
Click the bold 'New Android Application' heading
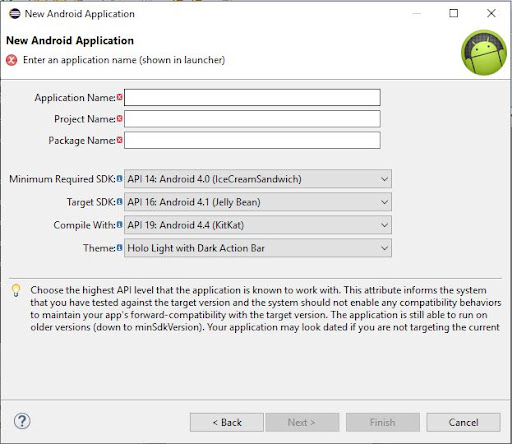pos(70,41)
